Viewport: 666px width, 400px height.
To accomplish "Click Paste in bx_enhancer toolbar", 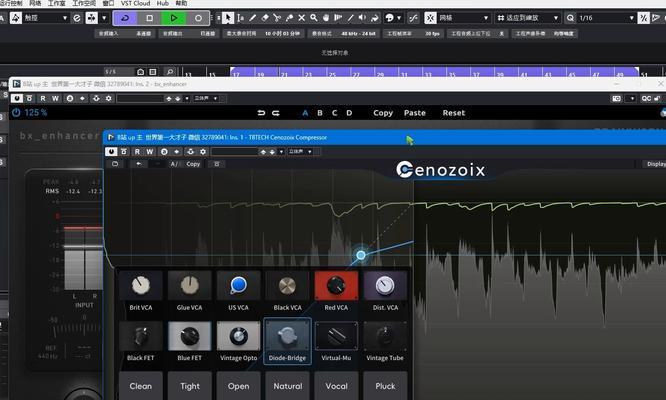I will 415,113.
